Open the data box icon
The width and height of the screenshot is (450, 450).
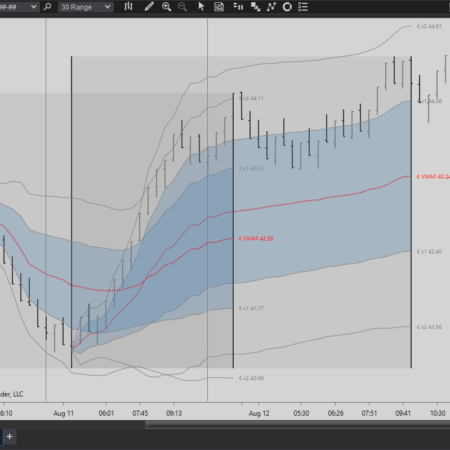tap(219, 7)
